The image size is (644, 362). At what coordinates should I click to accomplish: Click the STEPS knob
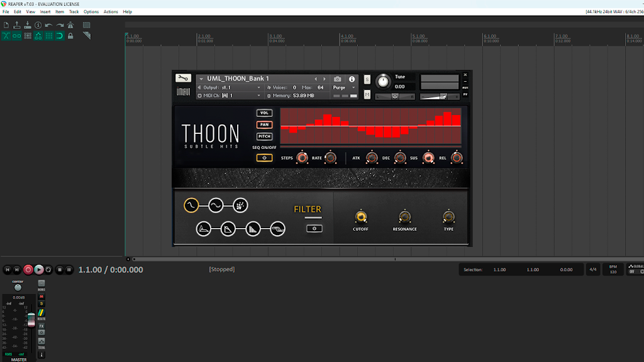tap(303, 158)
